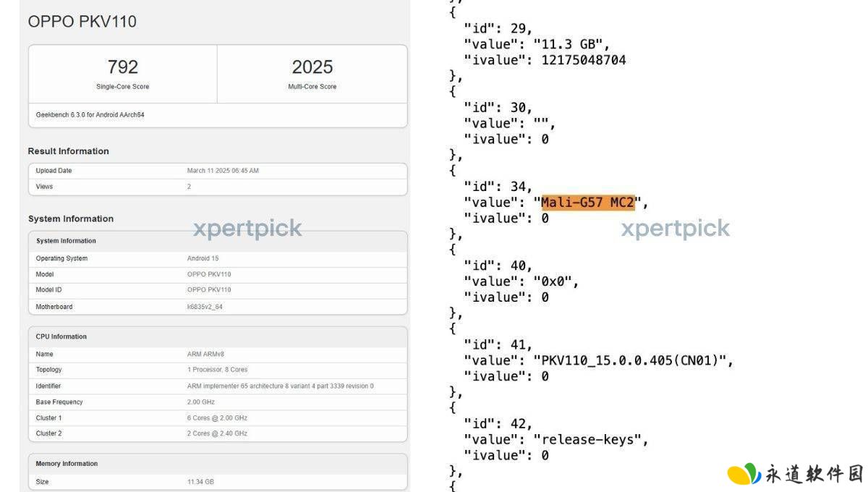Click the Operating System label
868x492 pixels.
(x=61, y=258)
